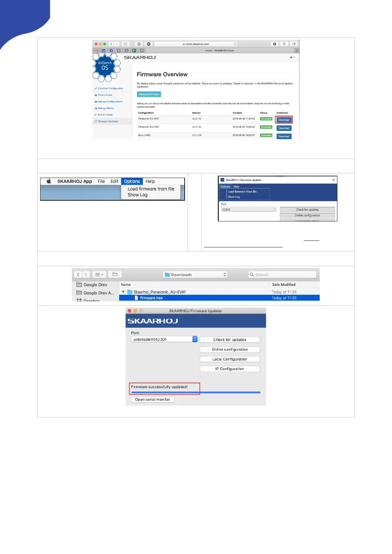Select Firmware Overview in the sidebar
Viewport: 392px width, 554px height.
[x=108, y=121]
